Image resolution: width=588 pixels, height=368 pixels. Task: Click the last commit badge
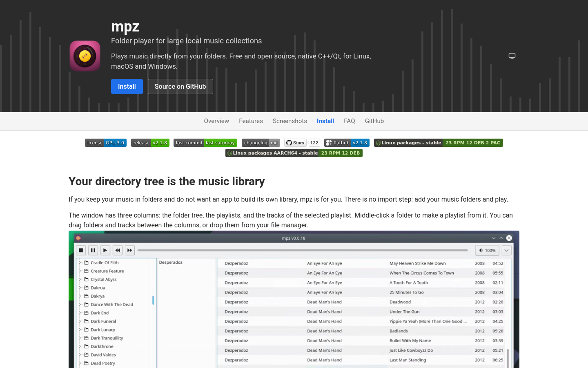[205, 143]
